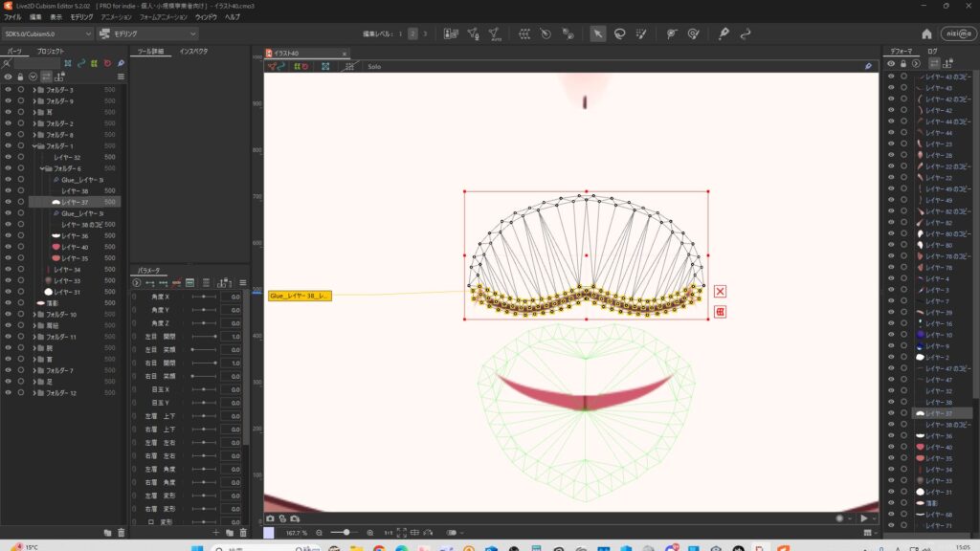Adjust the 角度 X parameter slider
This screenshot has height=551, width=980.
204,297
